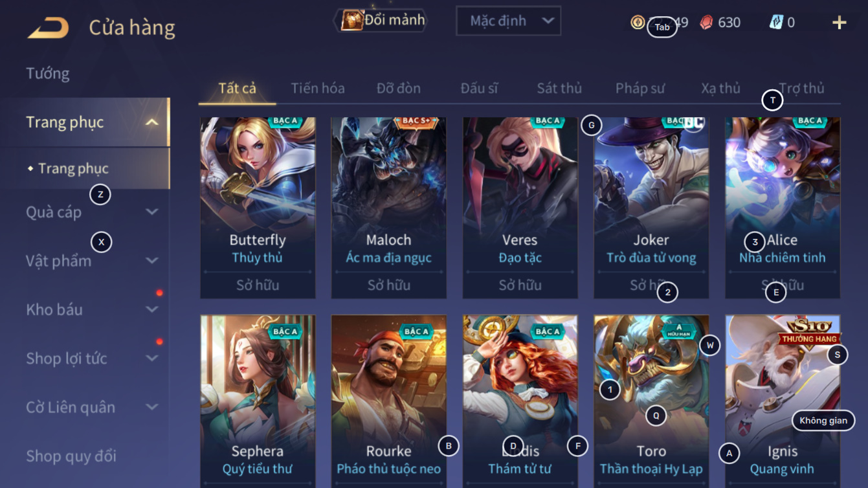Open Tướng in the sidebar
This screenshot has width=868, height=488.
pyautogui.click(x=48, y=73)
